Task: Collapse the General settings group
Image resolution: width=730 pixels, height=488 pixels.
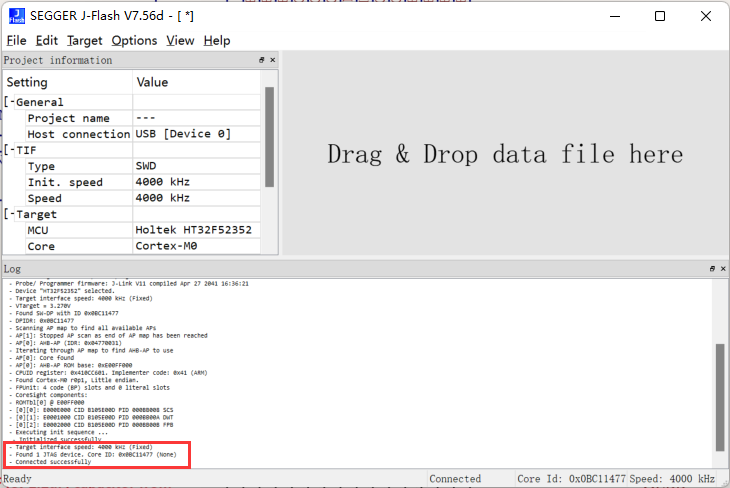Action: 8,102
